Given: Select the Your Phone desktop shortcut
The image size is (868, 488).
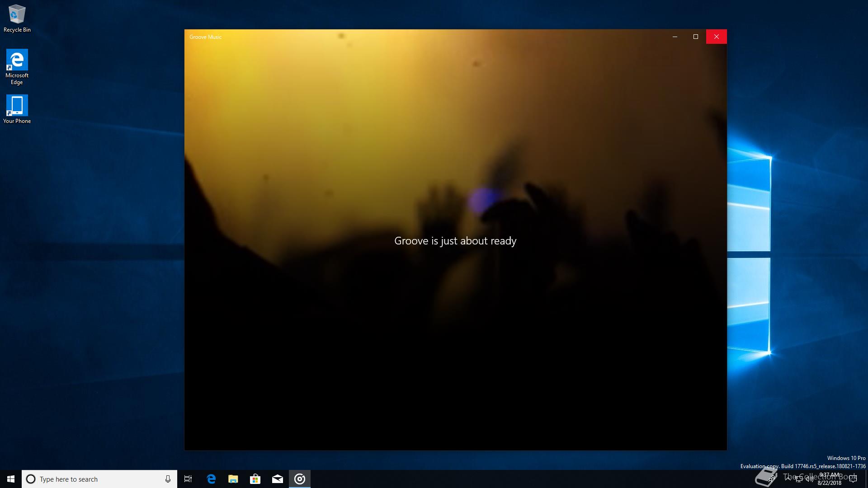Looking at the screenshot, I should (17, 109).
